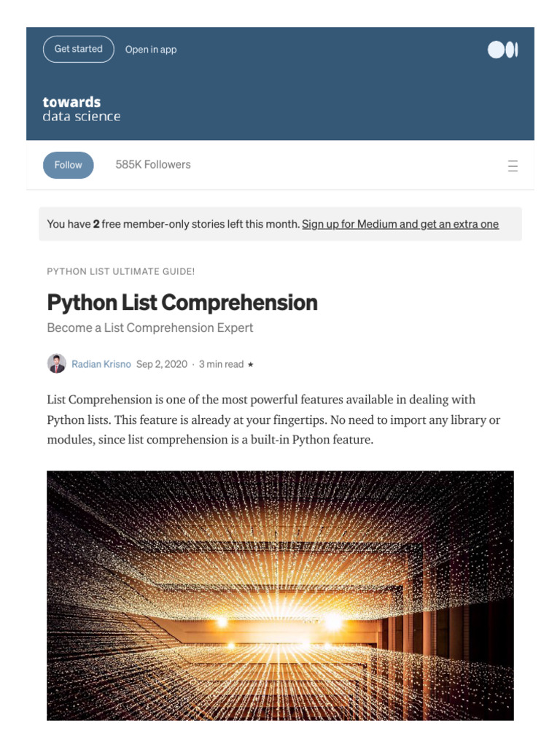
Task: Click Open in app link
Action: tap(150, 50)
